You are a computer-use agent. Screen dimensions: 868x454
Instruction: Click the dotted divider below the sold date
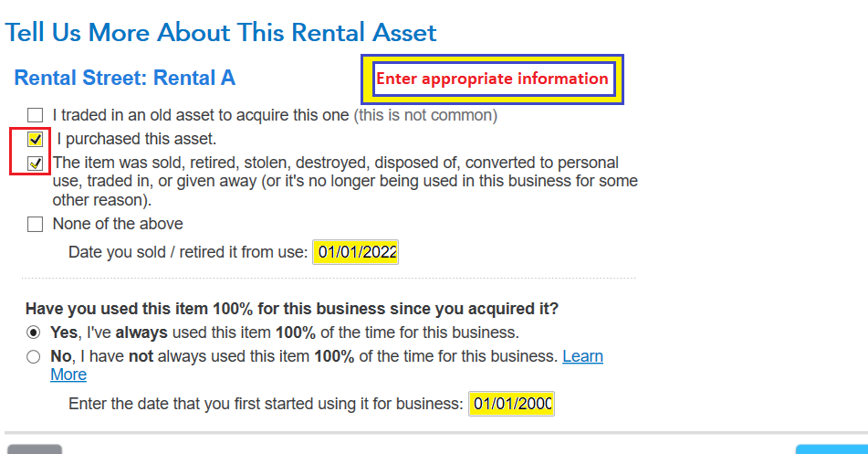pos(329,278)
